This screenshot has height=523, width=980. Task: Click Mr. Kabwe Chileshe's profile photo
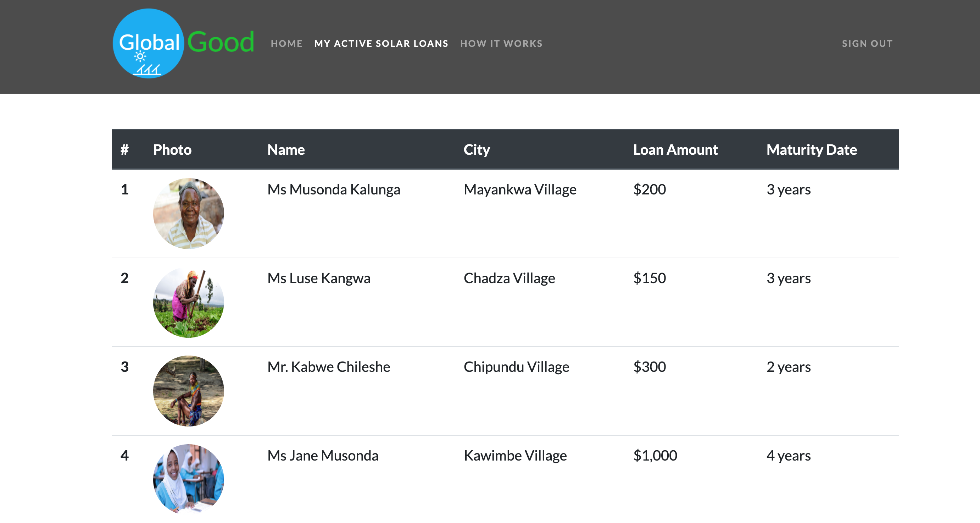coord(188,391)
